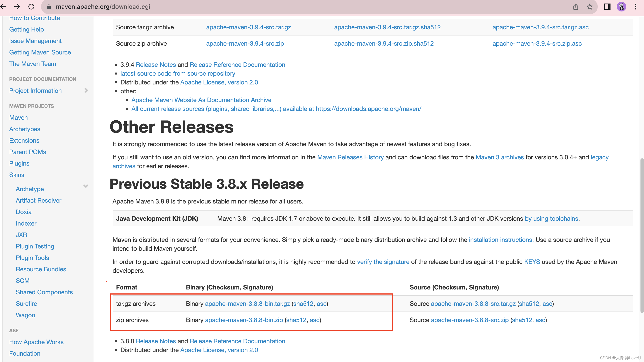Open apache-maven-3.9.4-src.tar.gz.sha512 checksum

(387, 27)
